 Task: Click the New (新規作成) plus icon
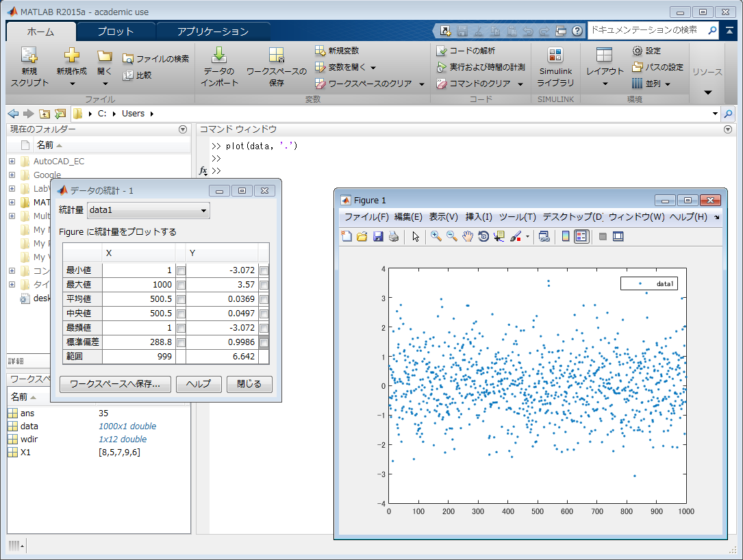click(71, 55)
